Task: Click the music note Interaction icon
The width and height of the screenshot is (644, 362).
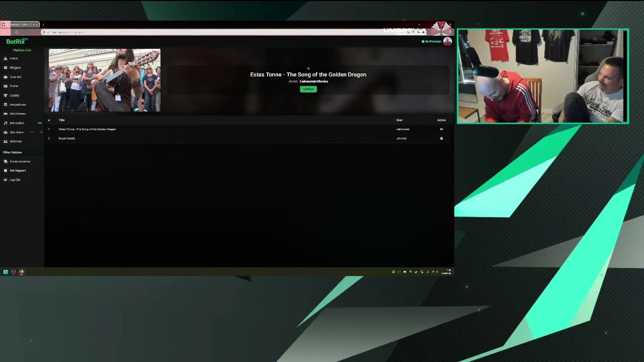Action: (6, 123)
